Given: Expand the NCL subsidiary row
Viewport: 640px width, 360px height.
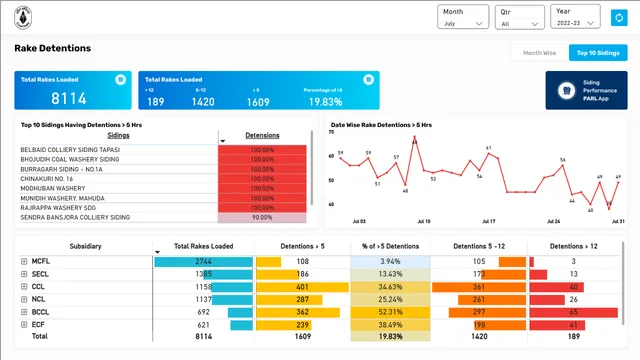Looking at the screenshot, I should coord(24,299).
